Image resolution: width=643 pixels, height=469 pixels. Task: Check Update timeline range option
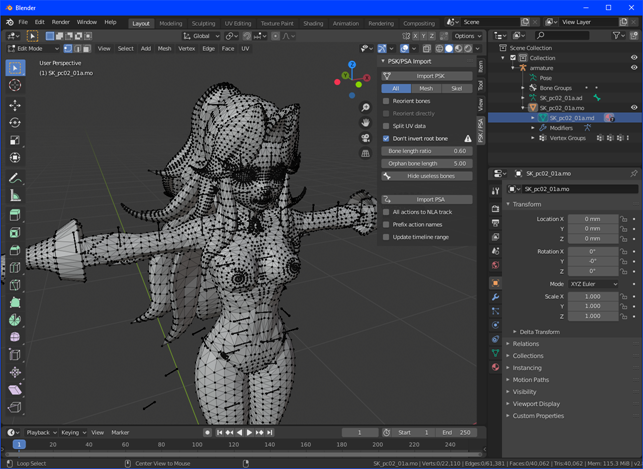pyautogui.click(x=386, y=237)
